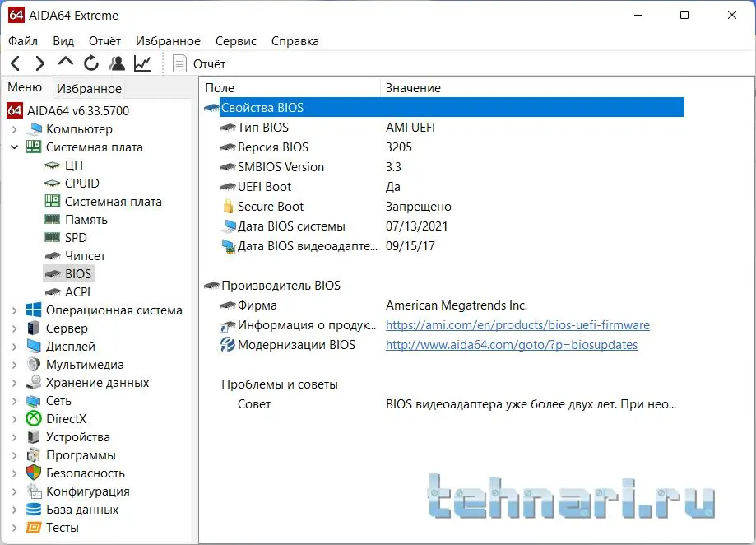Click the up-level arrow toolbar icon
This screenshot has height=545, width=756.
click(x=66, y=63)
